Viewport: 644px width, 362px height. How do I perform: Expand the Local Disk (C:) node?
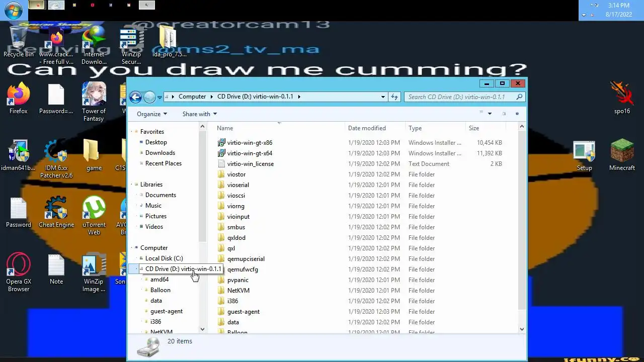[x=137, y=258]
